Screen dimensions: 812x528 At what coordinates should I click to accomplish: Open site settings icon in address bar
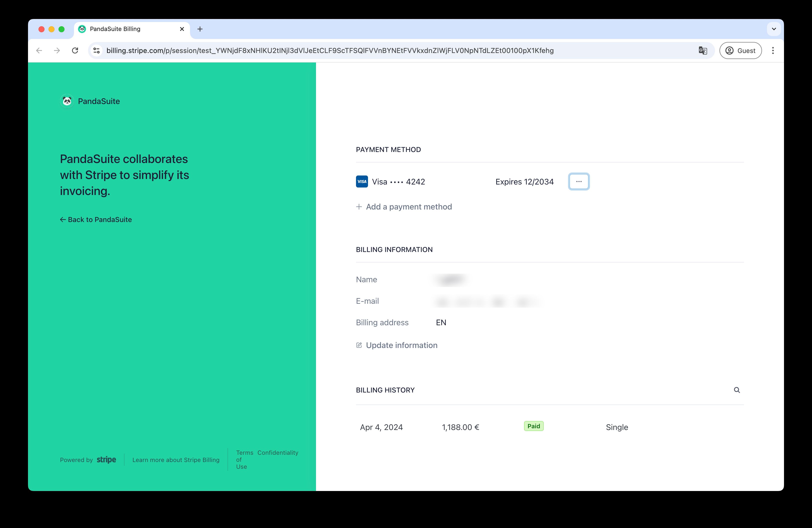96,50
